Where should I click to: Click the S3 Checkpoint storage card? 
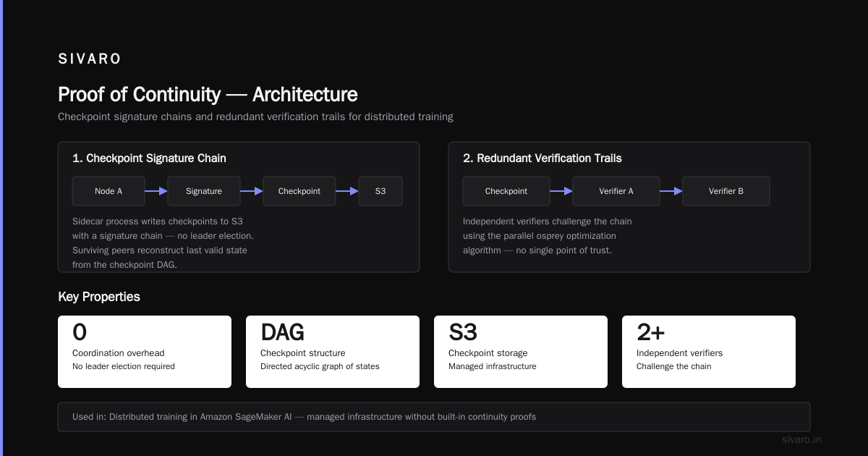tap(521, 352)
